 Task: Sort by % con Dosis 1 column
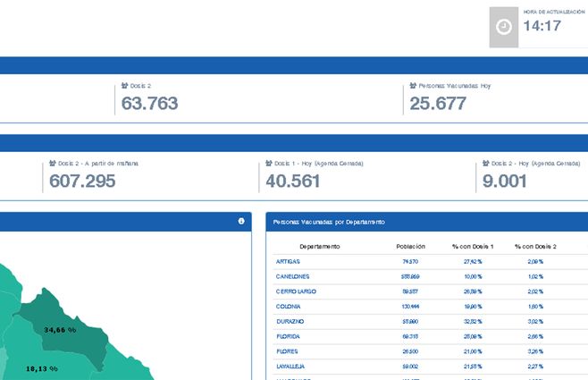473,246
